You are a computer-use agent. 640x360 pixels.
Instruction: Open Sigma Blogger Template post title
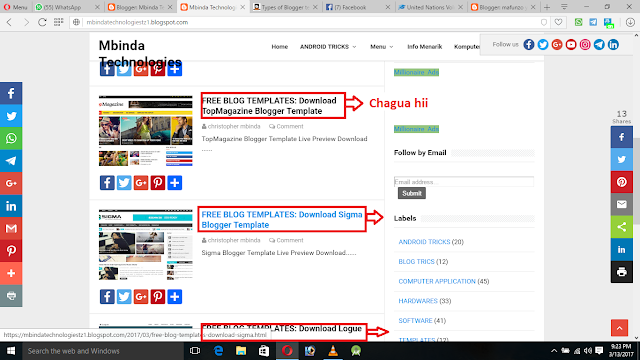(282, 220)
